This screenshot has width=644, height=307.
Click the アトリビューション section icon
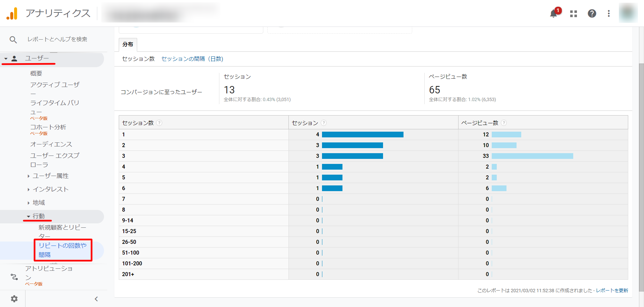click(x=14, y=277)
